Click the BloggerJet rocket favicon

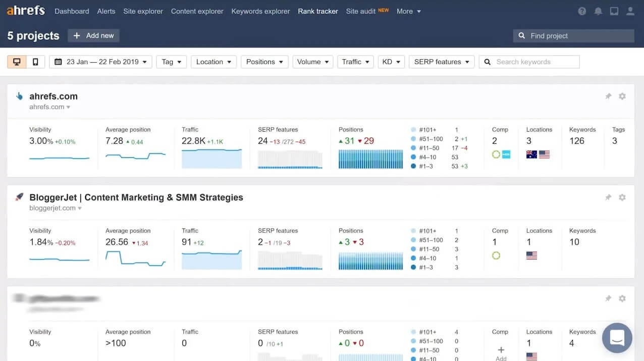pyautogui.click(x=19, y=197)
